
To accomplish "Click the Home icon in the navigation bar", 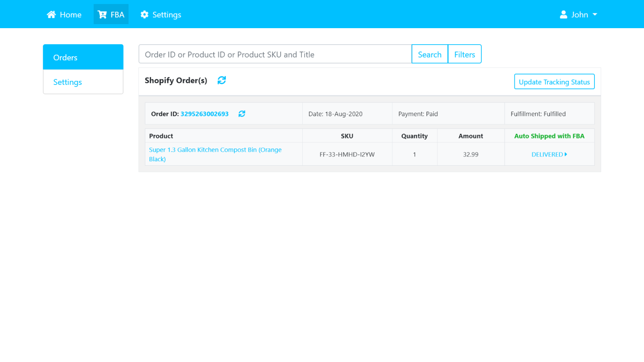I will pyautogui.click(x=51, y=14).
